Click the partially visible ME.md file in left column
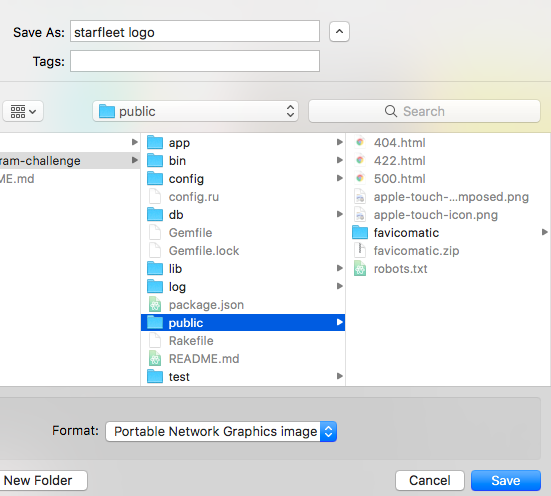The height and width of the screenshot is (496, 551). [x=17, y=179]
